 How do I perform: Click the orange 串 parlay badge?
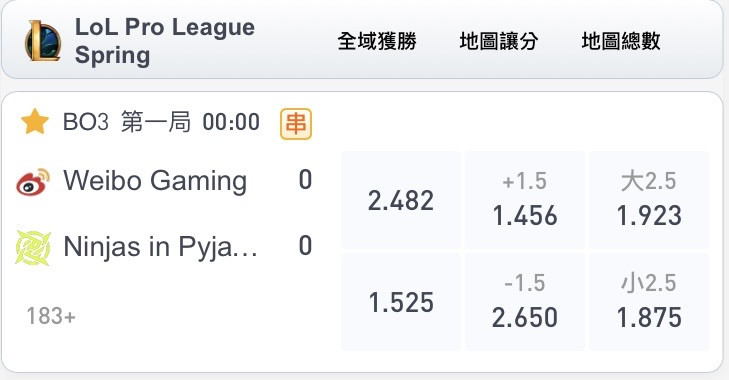pos(296,124)
